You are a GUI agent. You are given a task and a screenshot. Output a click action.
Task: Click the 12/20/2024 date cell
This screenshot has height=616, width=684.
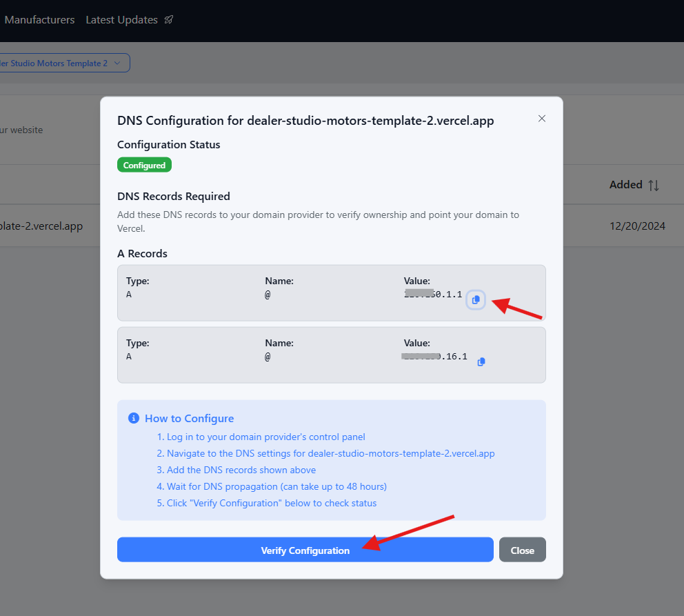point(637,226)
